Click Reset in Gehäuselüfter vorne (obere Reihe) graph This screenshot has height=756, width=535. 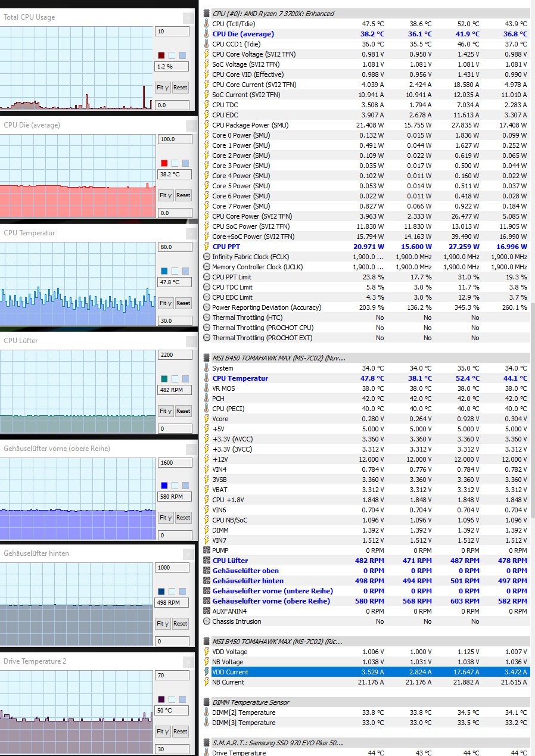tap(183, 517)
